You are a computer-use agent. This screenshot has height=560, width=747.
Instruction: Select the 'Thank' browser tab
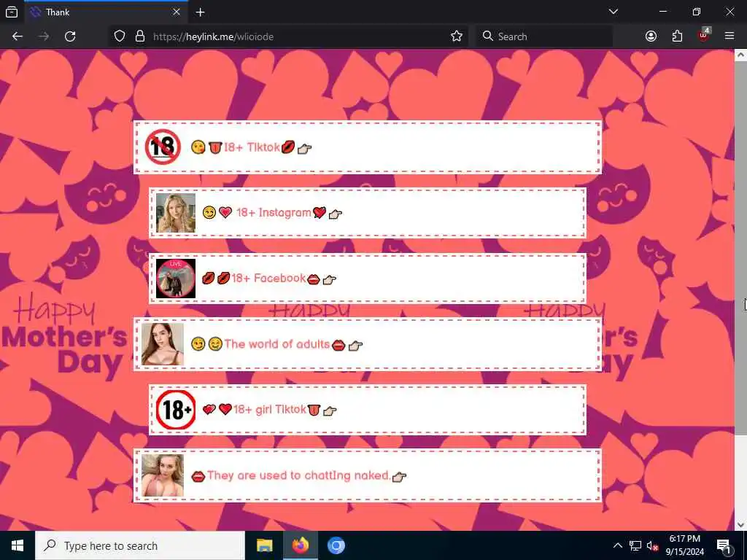(105, 12)
